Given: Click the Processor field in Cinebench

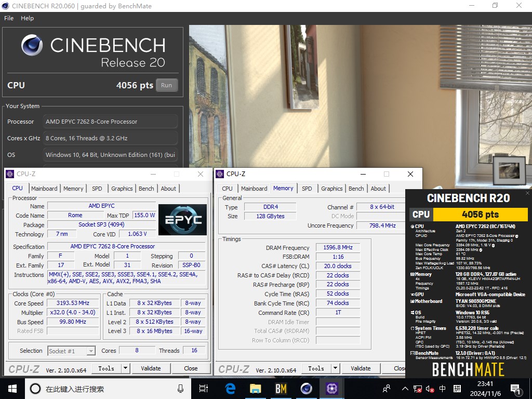Looking at the screenshot, I should click(x=110, y=122).
